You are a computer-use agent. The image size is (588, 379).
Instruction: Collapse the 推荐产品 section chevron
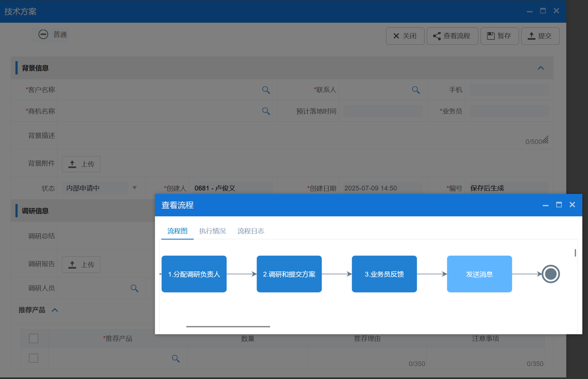pyautogui.click(x=54, y=310)
